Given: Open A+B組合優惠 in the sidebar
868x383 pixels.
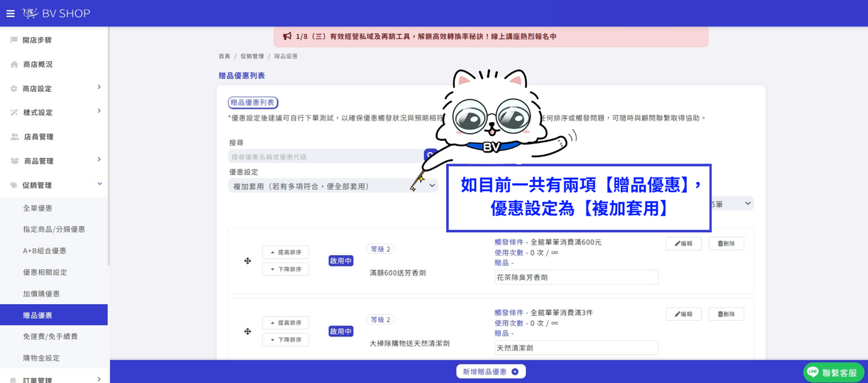Looking at the screenshot, I should point(44,251).
